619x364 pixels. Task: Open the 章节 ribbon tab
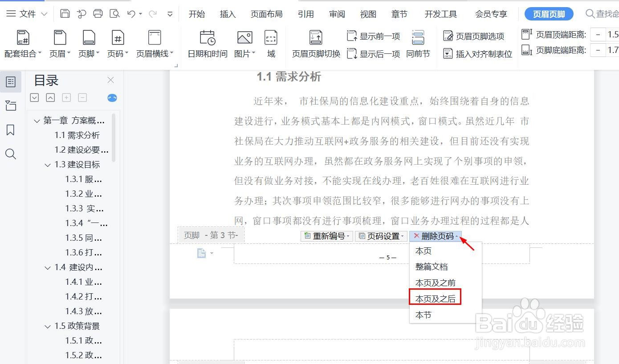click(x=399, y=14)
